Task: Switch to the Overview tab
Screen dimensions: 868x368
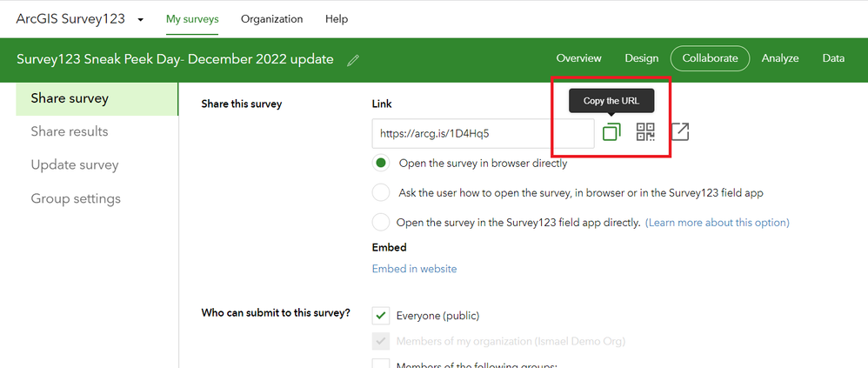Action: (x=578, y=58)
